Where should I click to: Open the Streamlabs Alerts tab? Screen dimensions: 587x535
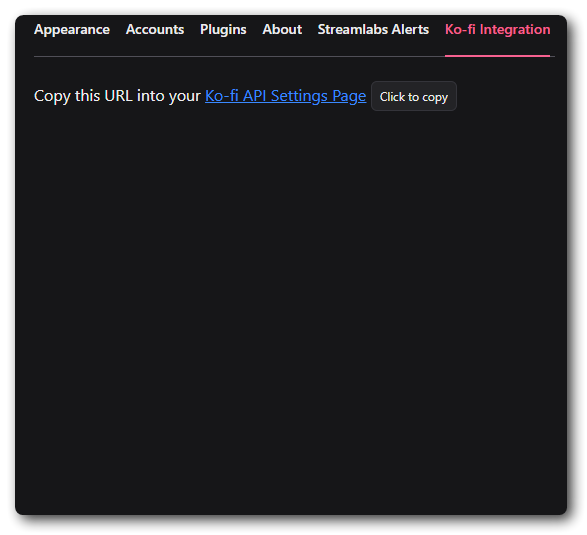point(373,30)
